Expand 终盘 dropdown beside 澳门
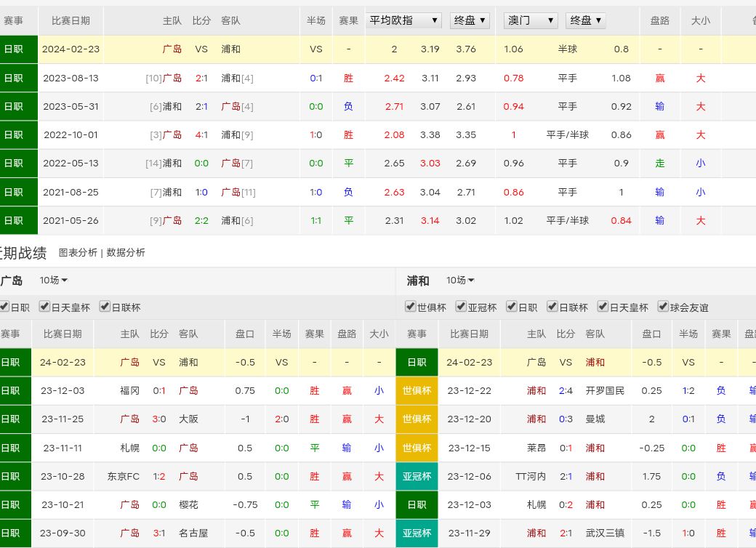 pos(585,20)
